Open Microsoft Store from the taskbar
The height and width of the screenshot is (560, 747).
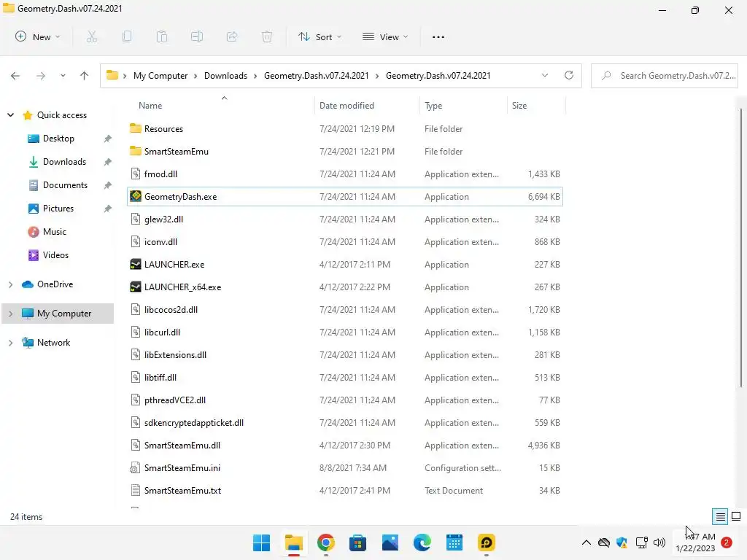coord(357,542)
